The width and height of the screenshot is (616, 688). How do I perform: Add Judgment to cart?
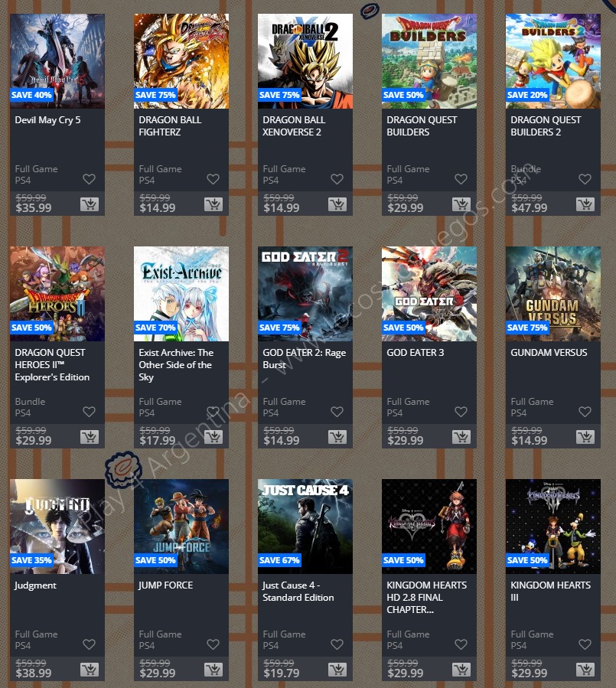coord(89,669)
